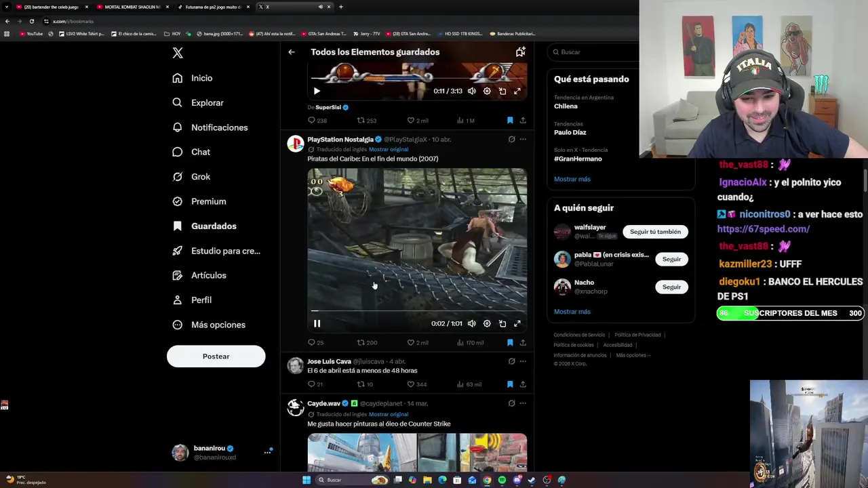Open Jose Luis Cava profile name
The width and height of the screenshot is (868, 488).
[329, 362]
